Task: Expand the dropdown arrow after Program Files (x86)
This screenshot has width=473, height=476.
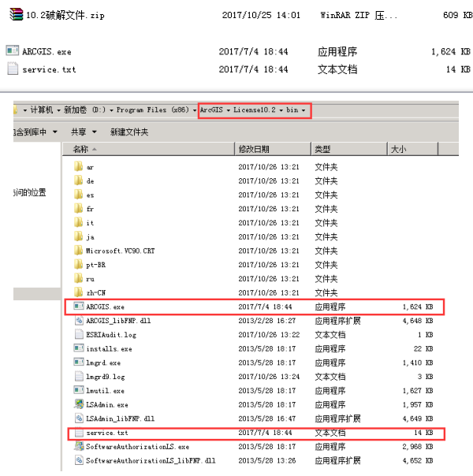Action: coord(195,110)
